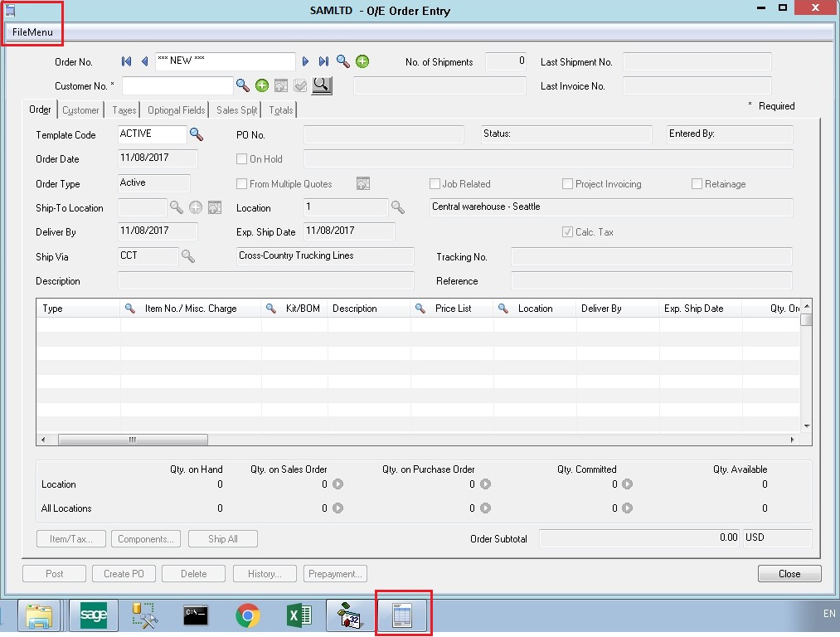Open the Customer No. finder magnifier
Screen dimensions: 840x637
pyautogui.click(x=243, y=85)
